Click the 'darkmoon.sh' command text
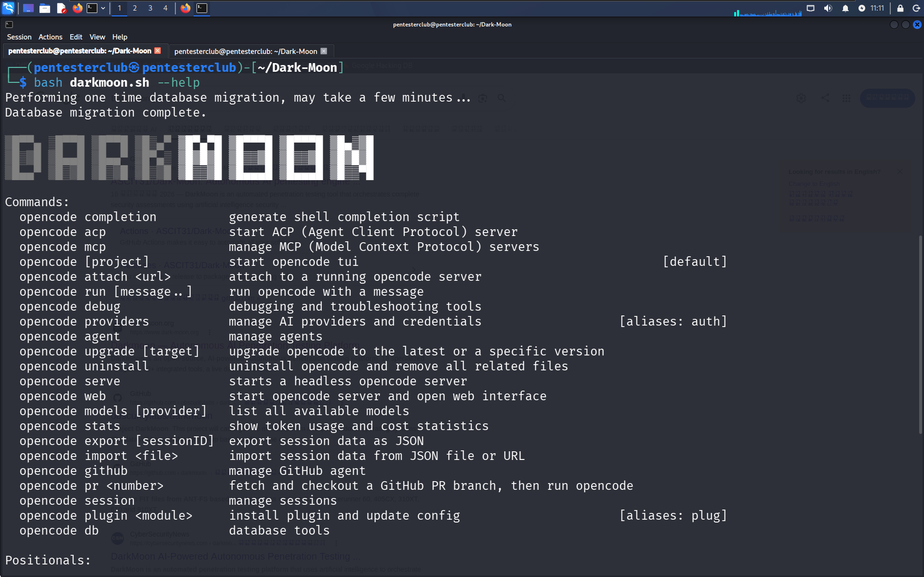The image size is (924, 577). (109, 82)
